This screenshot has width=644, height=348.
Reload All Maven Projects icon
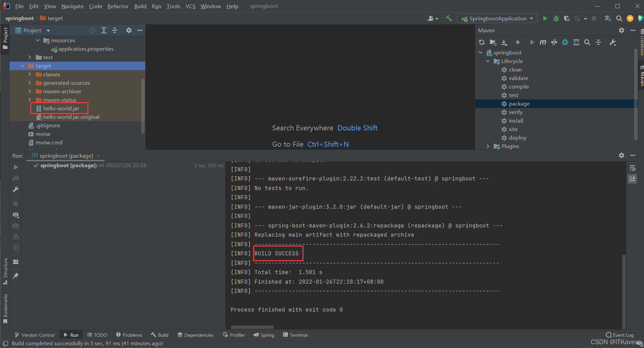click(482, 42)
